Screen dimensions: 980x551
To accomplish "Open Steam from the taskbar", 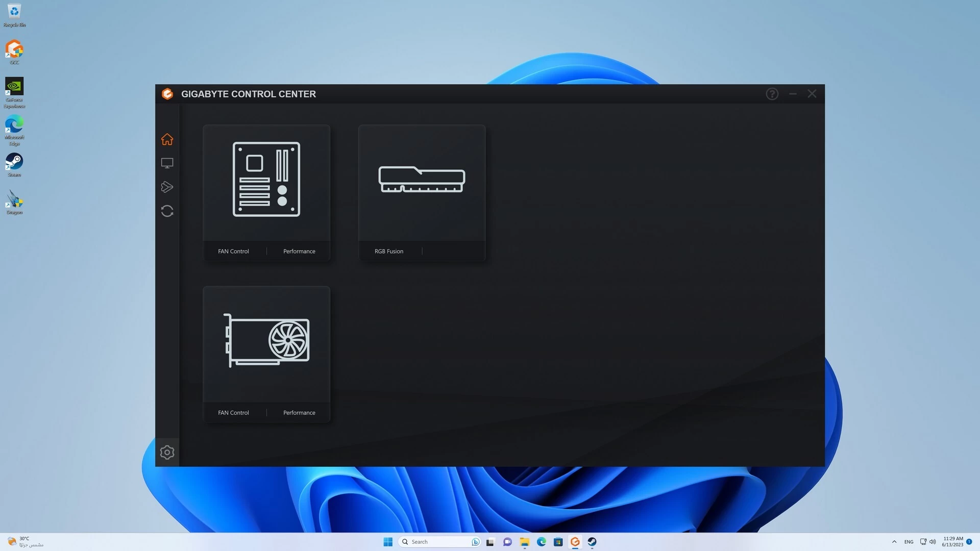I will (x=592, y=542).
